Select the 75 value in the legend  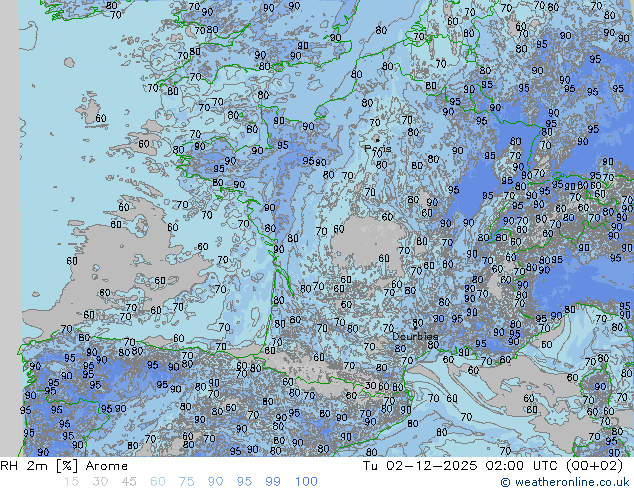[x=186, y=482]
